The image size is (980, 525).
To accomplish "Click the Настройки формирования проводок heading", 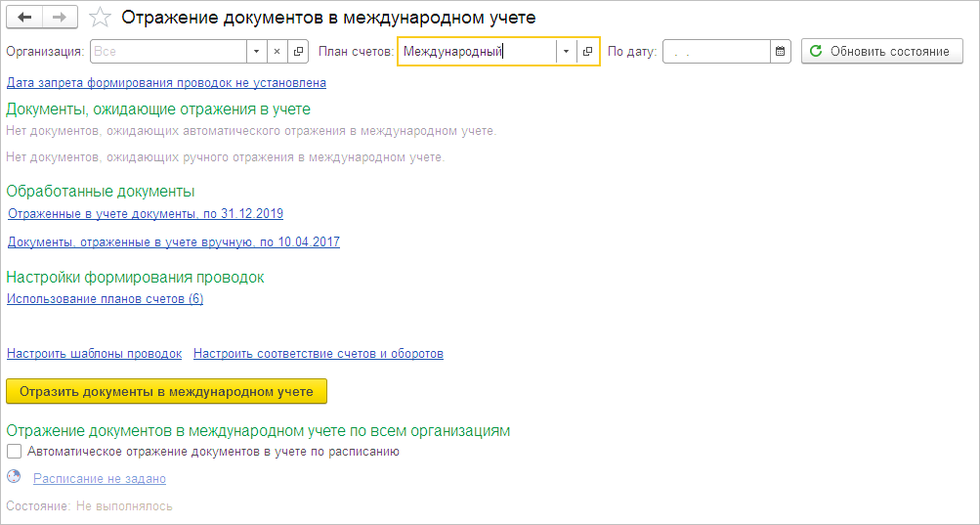I will pos(135,277).
